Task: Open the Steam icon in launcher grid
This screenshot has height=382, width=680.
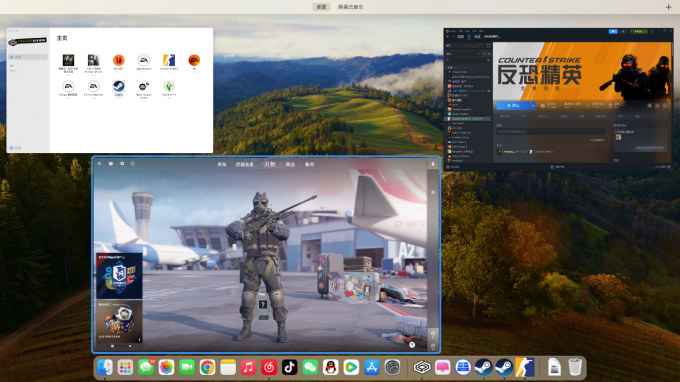Action: [118, 86]
